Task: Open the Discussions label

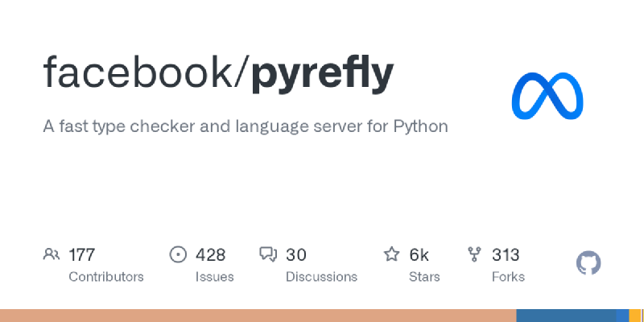Action: pos(321,277)
